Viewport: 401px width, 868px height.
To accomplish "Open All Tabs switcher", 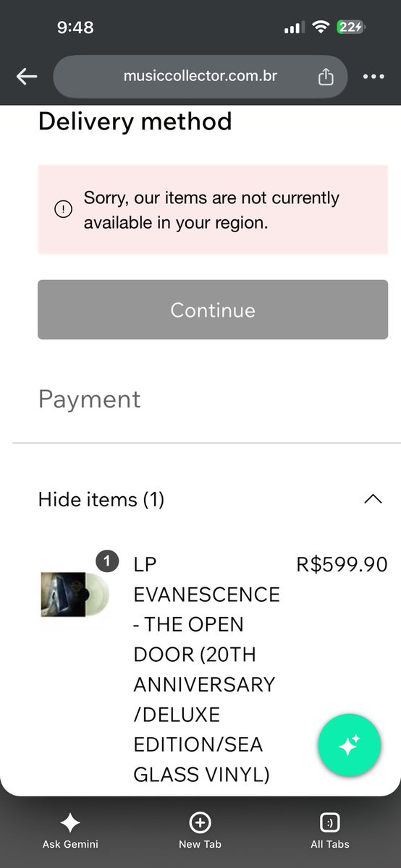I will [330, 823].
